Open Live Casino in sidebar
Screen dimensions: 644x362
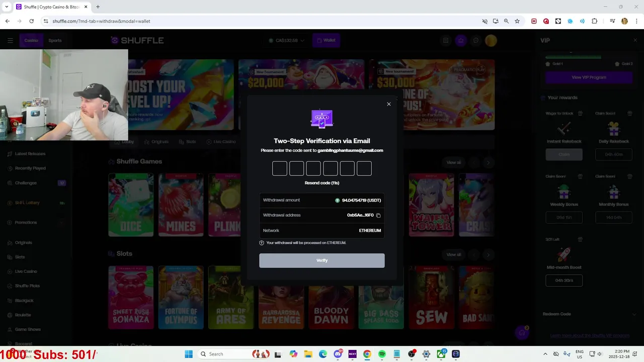tap(26, 271)
